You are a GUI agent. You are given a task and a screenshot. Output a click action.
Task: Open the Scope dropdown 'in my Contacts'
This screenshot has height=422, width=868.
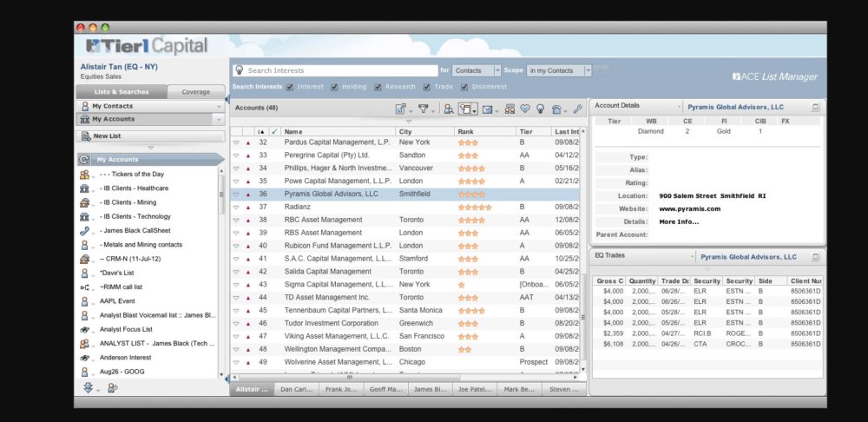559,70
